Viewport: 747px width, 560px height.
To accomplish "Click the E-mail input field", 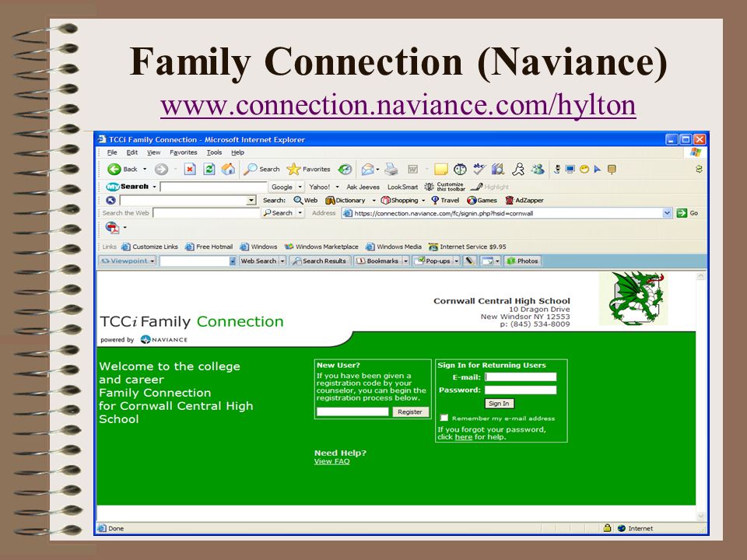I will pos(521,376).
